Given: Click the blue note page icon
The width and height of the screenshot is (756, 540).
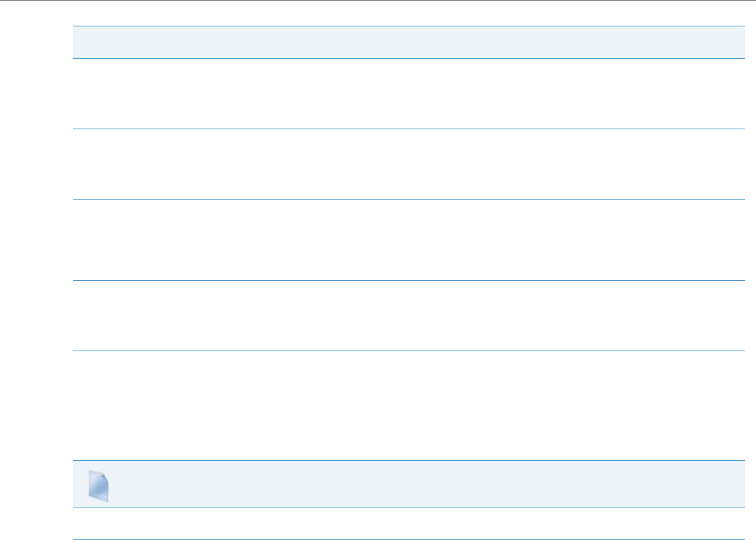Looking at the screenshot, I should pos(99,486).
